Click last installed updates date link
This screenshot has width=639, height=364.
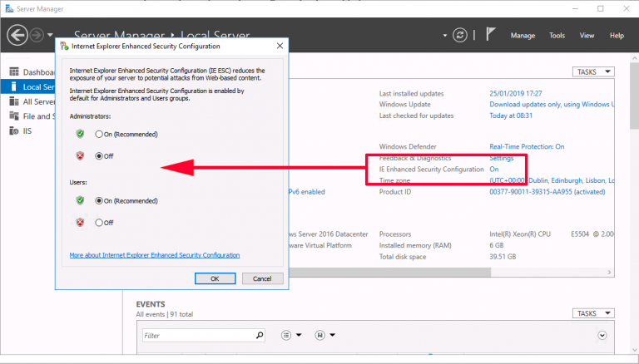pyautogui.click(x=516, y=94)
